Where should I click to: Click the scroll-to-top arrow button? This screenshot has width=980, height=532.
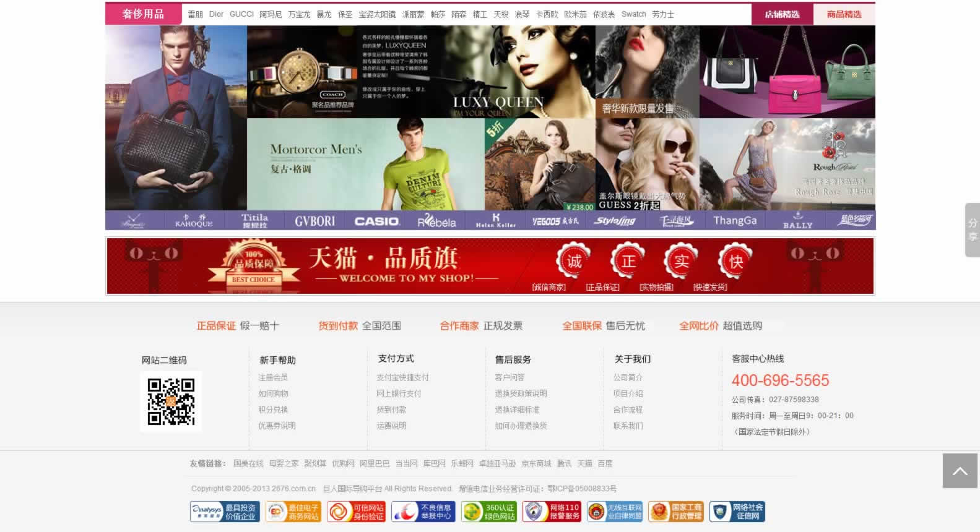pyautogui.click(x=960, y=471)
